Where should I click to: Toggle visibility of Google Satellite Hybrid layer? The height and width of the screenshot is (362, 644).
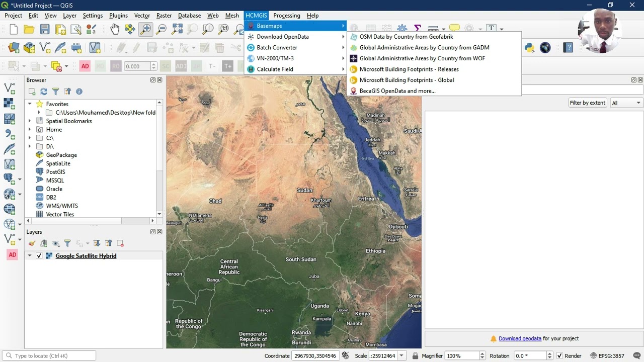coord(39,256)
